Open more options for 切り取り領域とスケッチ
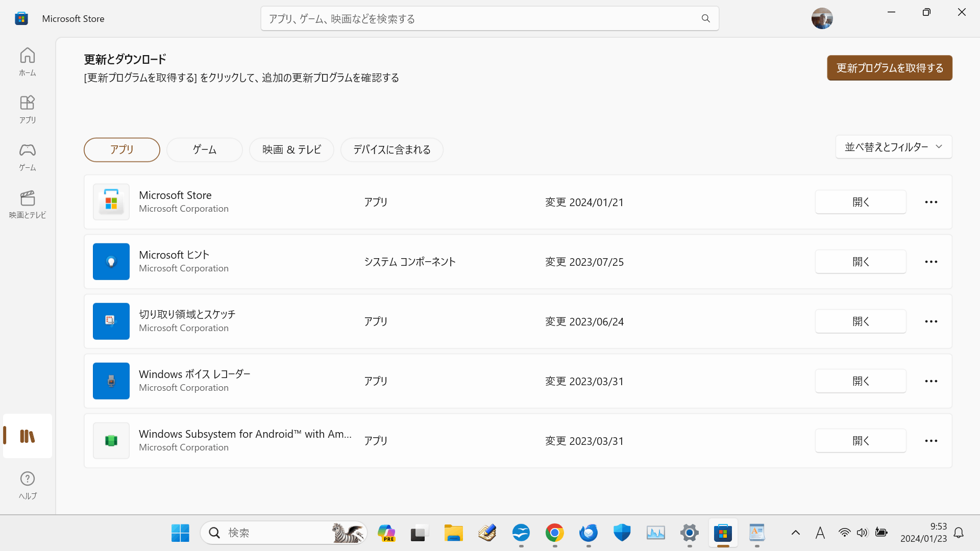 [x=931, y=321]
